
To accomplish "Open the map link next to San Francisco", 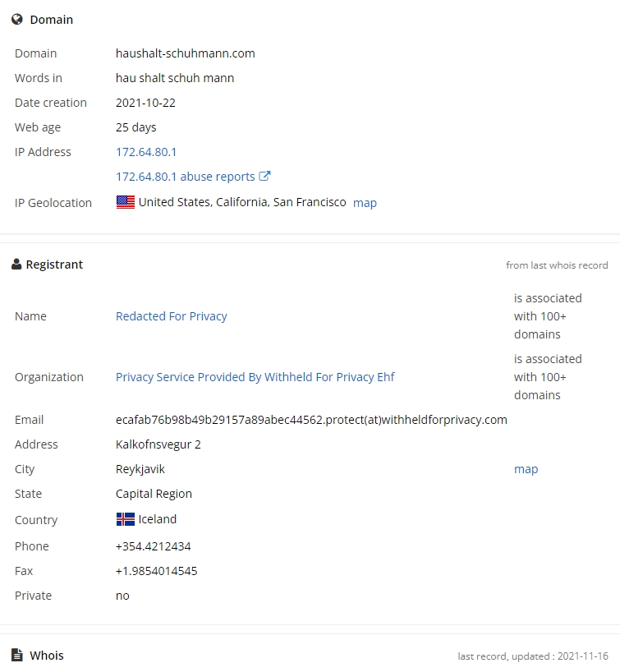I will point(365,203).
